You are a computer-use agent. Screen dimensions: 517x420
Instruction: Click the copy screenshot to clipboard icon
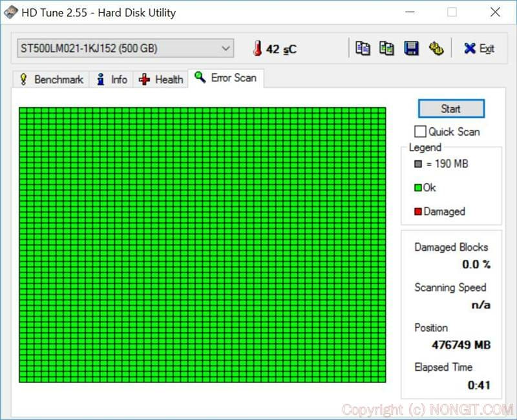click(386, 48)
